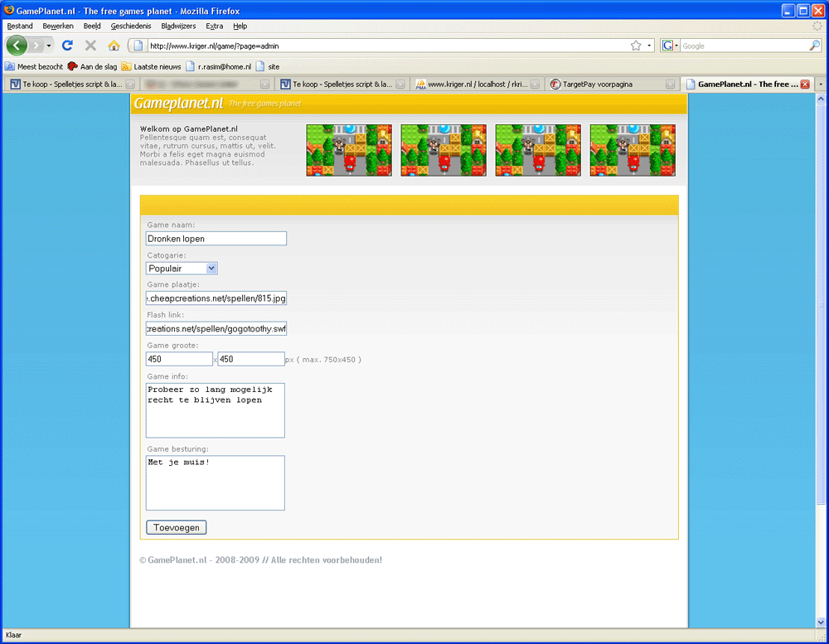The image size is (829, 644).
Task: Click the first Game groote width field
Action: pyautogui.click(x=179, y=359)
